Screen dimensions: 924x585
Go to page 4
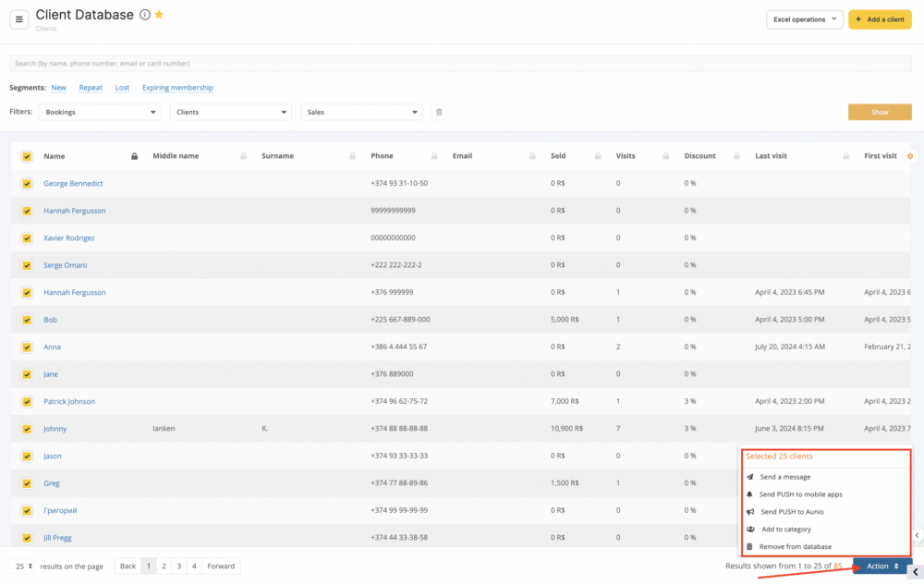(194, 567)
